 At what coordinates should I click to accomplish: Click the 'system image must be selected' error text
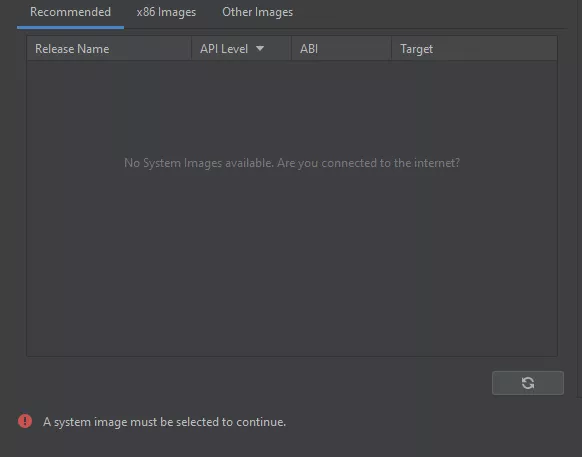point(164,422)
